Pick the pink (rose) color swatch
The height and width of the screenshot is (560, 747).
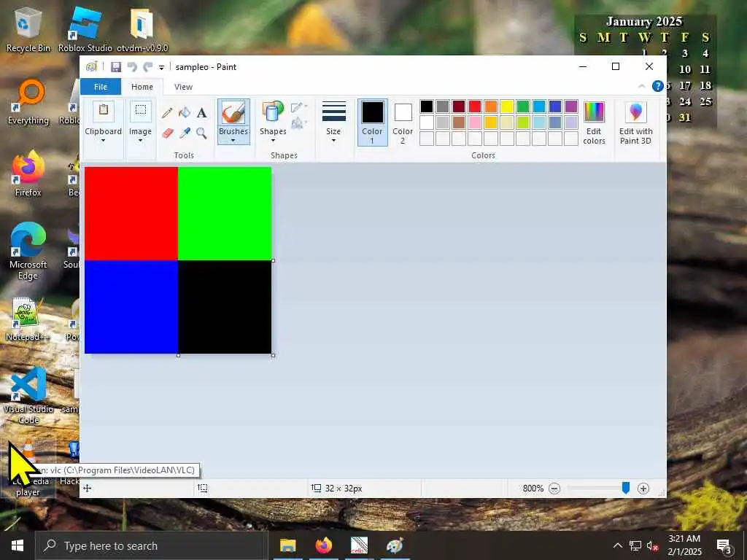(x=475, y=122)
